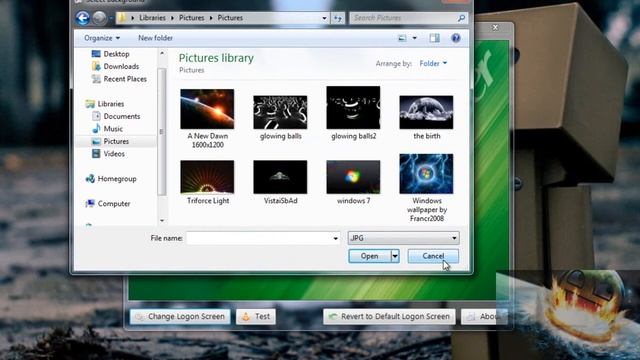Open the File name history dropdown
Viewport: 640px width, 360px height.
coord(336,238)
